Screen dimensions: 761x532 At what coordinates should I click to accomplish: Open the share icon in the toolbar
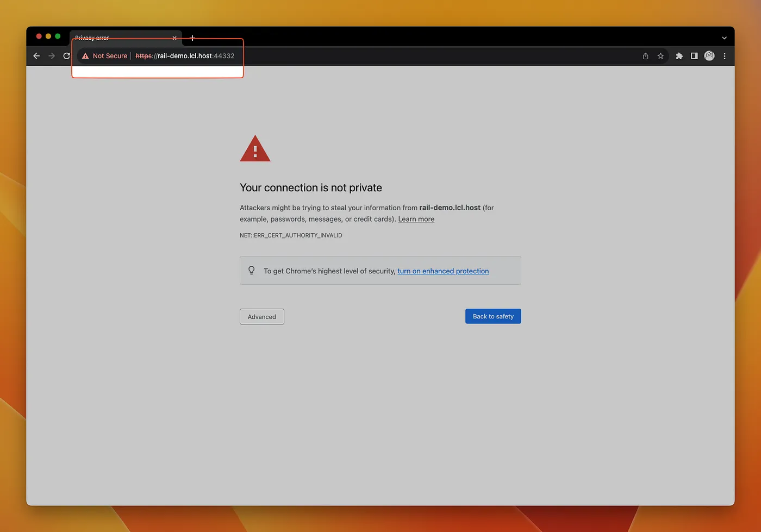[645, 55]
